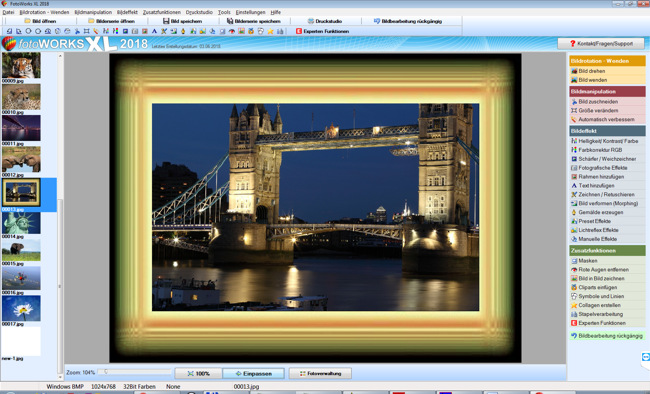Click the zoom slider handle
Screen dimensions: 650x394
coord(106,372)
